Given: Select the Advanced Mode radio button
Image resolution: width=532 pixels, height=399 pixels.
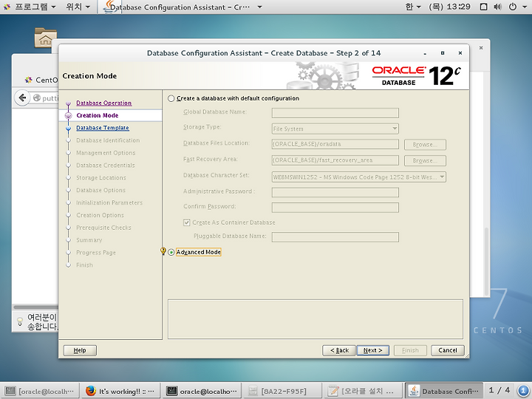Looking at the screenshot, I should pos(171,252).
